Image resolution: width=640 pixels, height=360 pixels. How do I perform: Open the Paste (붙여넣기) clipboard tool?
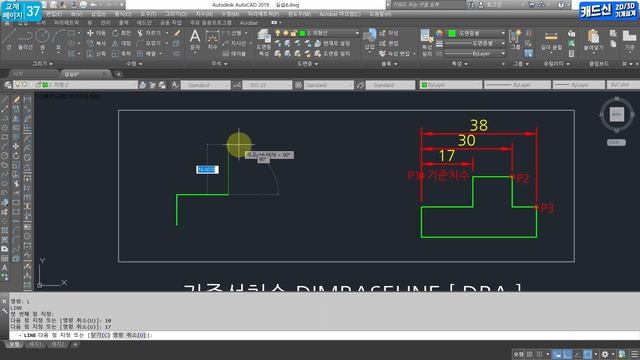point(593,41)
